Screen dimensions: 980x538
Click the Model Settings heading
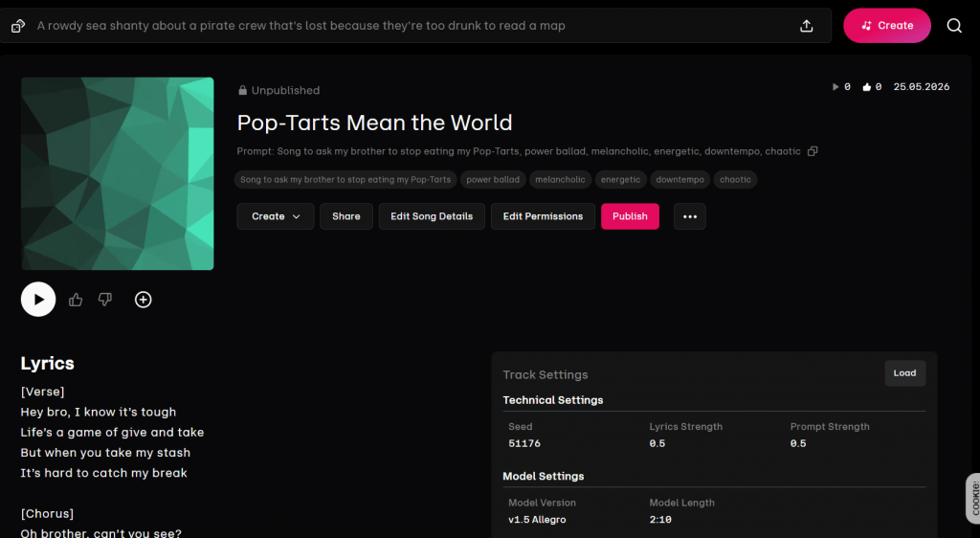point(544,476)
